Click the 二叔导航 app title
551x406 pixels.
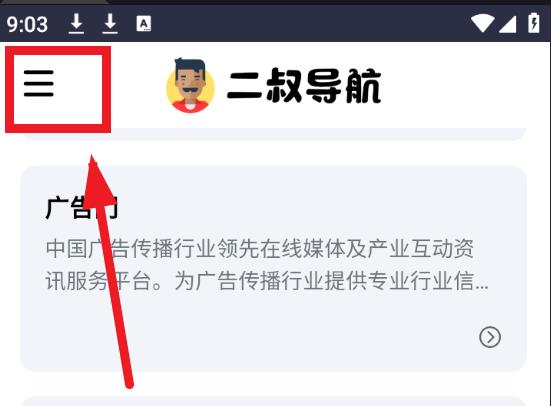(304, 86)
